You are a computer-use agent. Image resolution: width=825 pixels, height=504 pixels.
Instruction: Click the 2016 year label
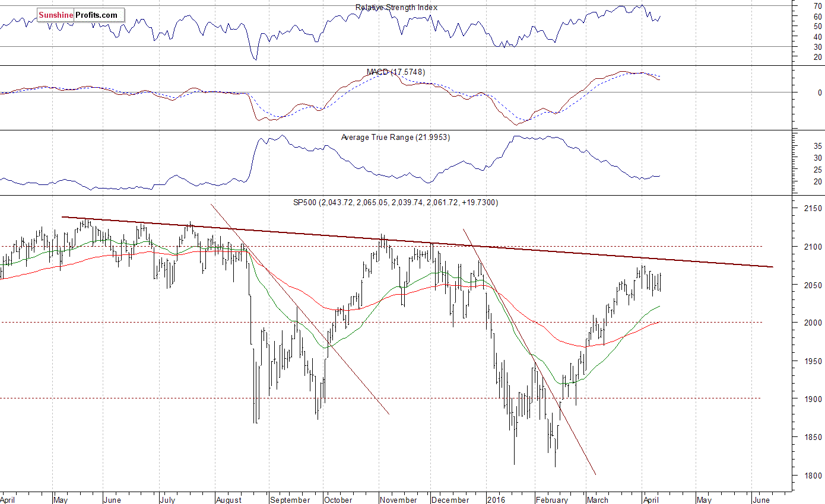coord(496,499)
